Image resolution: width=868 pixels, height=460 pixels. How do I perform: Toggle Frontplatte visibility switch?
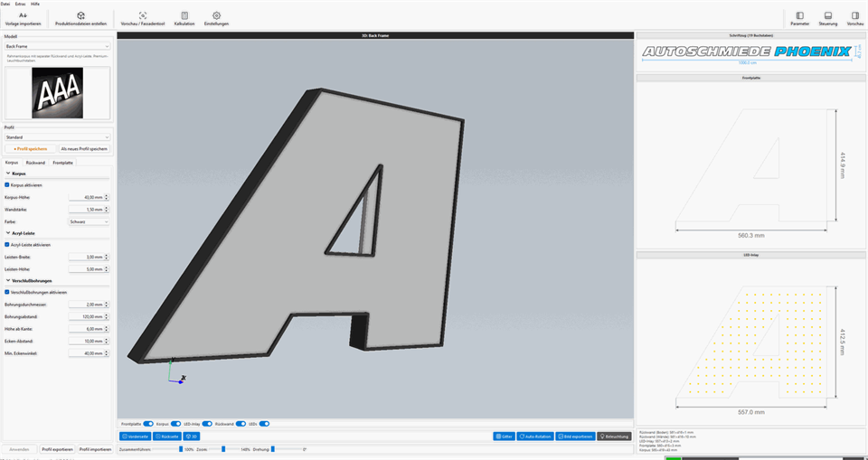coord(148,424)
